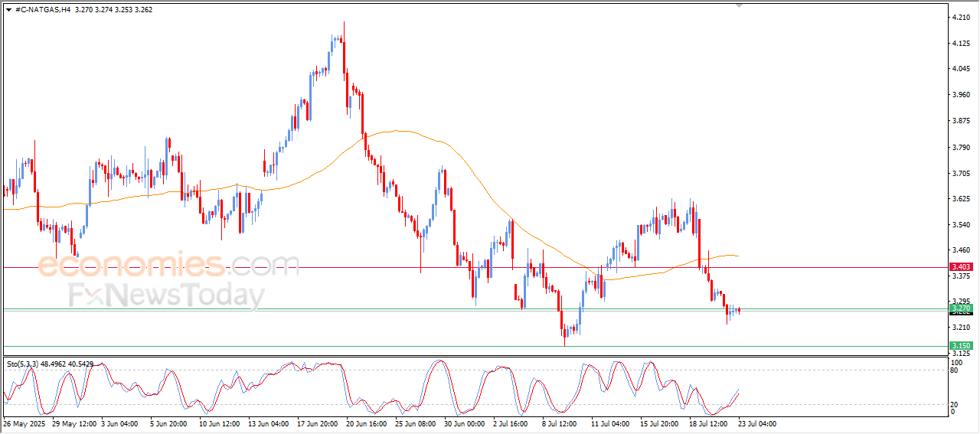Viewport: 980px width, 434px height.
Task: Click the 3.375 price axis label
Action: pyautogui.click(x=962, y=276)
